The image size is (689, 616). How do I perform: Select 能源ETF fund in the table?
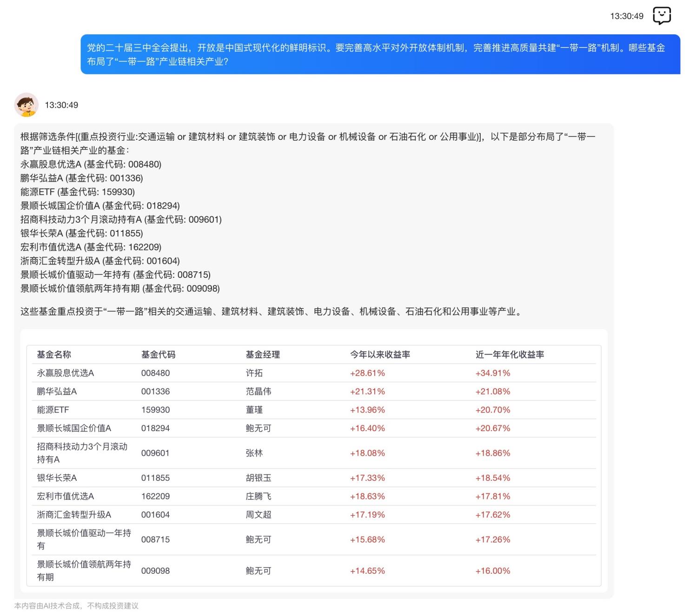pyautogui.click(x=53, y=410)
